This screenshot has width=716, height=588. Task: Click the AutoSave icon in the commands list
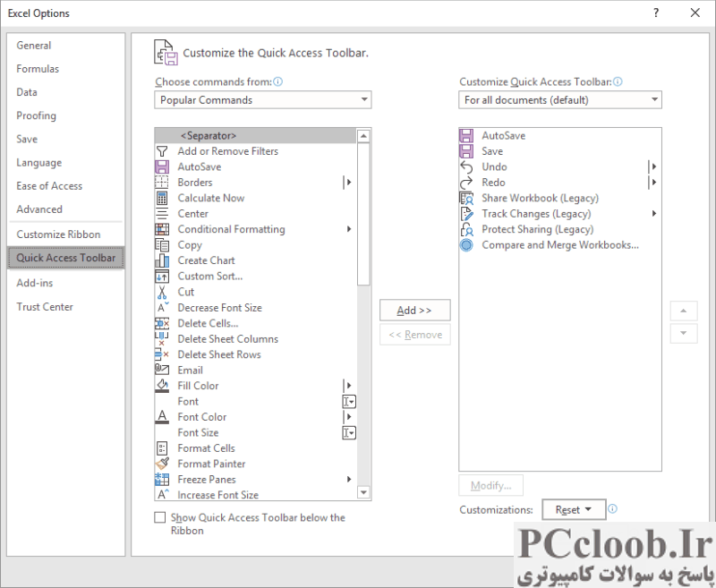tap(162, 166)
